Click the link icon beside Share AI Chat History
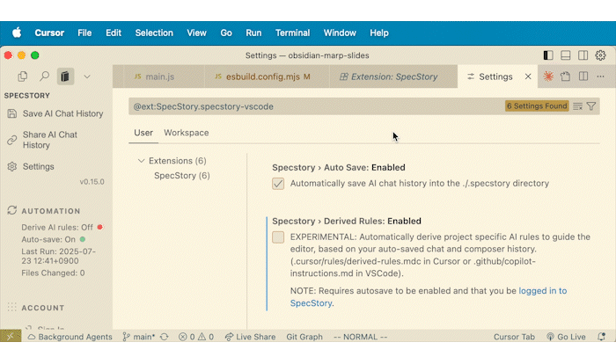Screen dimensions: 616x364 (x=12, y=140)
